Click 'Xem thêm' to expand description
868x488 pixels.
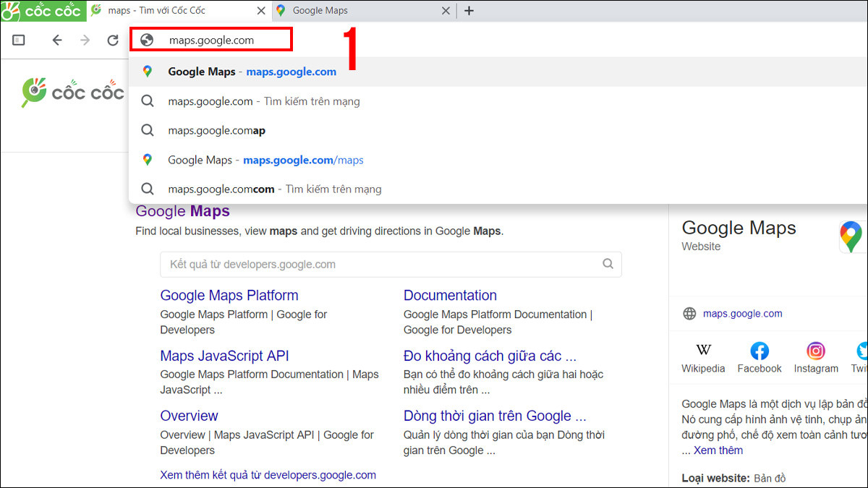point(718,450)
